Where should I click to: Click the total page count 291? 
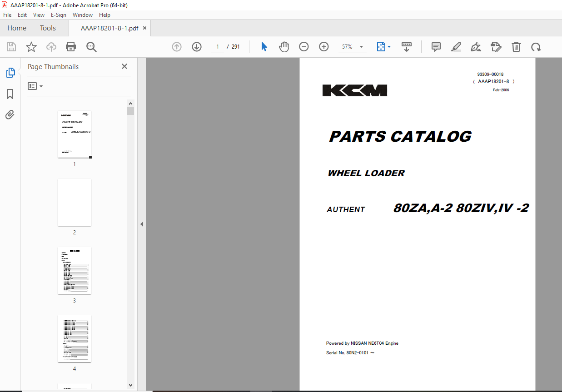[235, 47]
